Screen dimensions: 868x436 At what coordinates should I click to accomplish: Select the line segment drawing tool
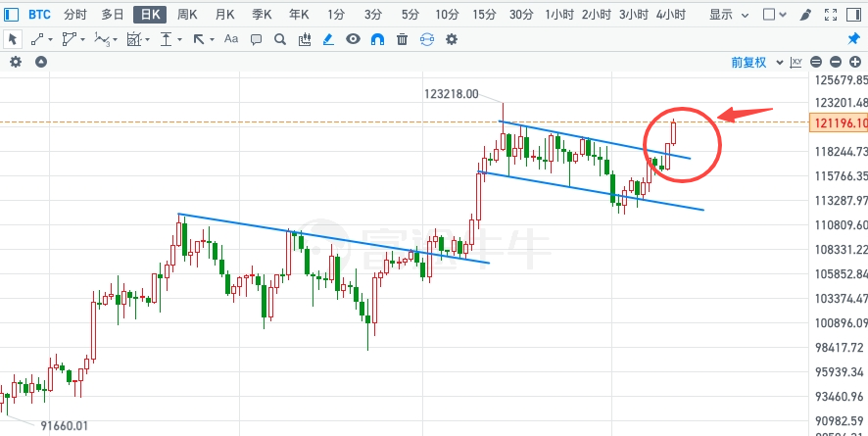click(x=37, y=39)
